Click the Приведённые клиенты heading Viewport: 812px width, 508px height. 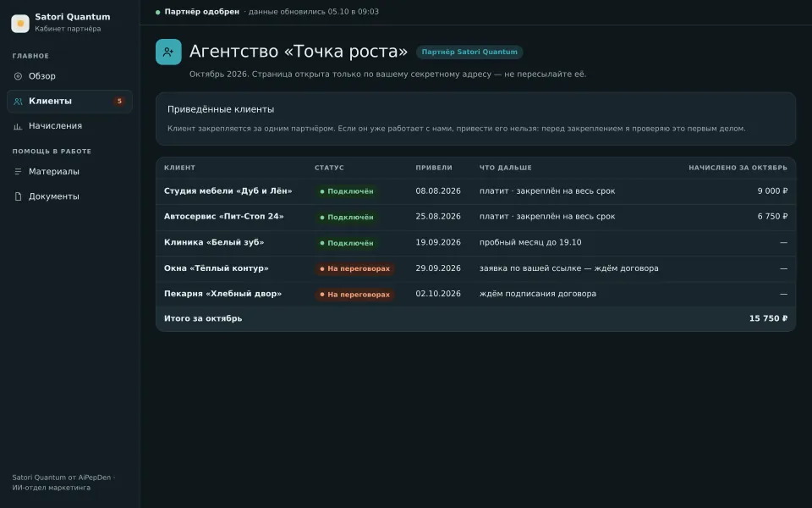(x=221, y=109)
